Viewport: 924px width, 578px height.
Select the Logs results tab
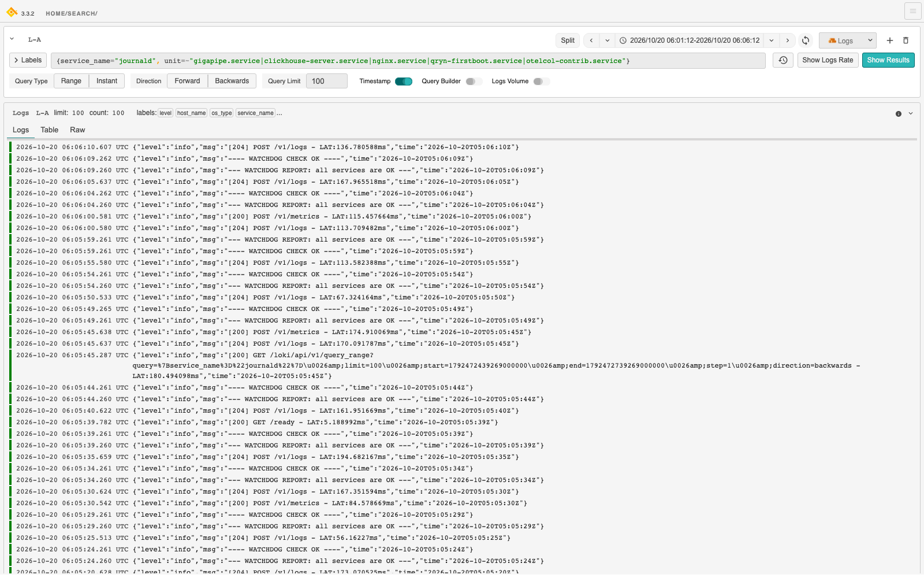click(21, 130)
